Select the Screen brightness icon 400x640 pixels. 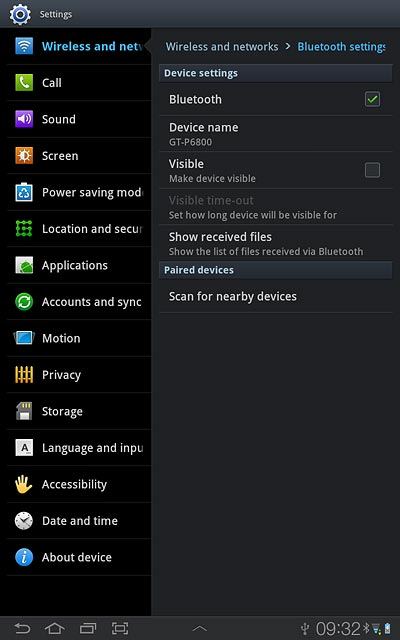click(24, 156)
